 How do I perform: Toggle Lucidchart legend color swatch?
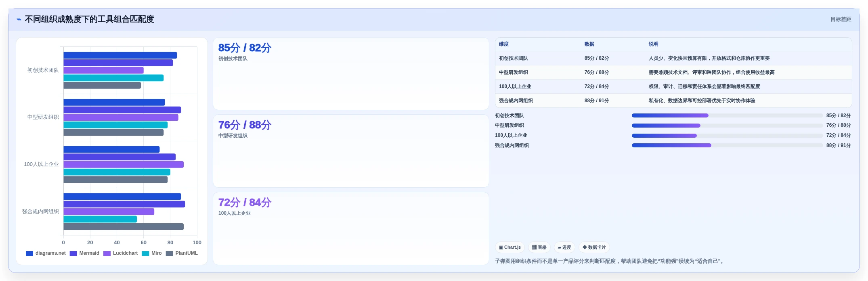point(107,254)
